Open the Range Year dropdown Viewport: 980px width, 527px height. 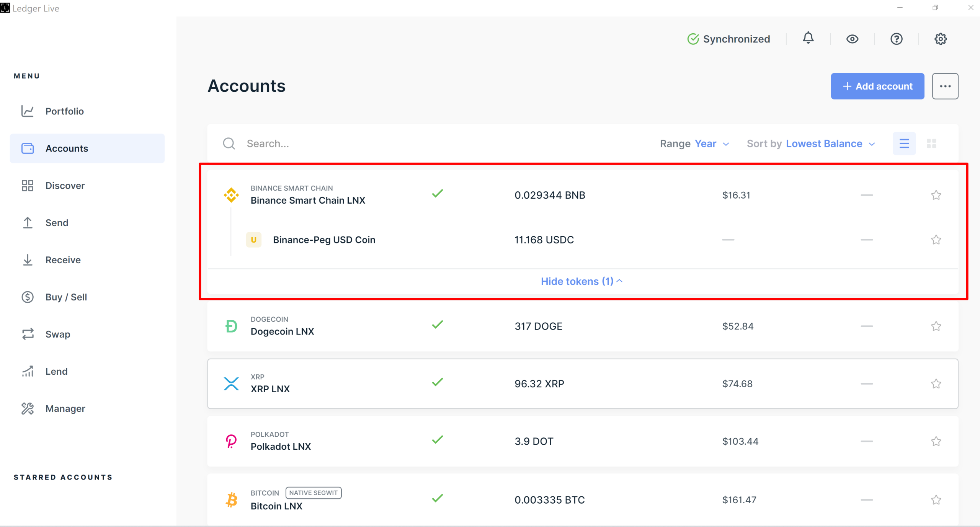[x=694, y=144]
